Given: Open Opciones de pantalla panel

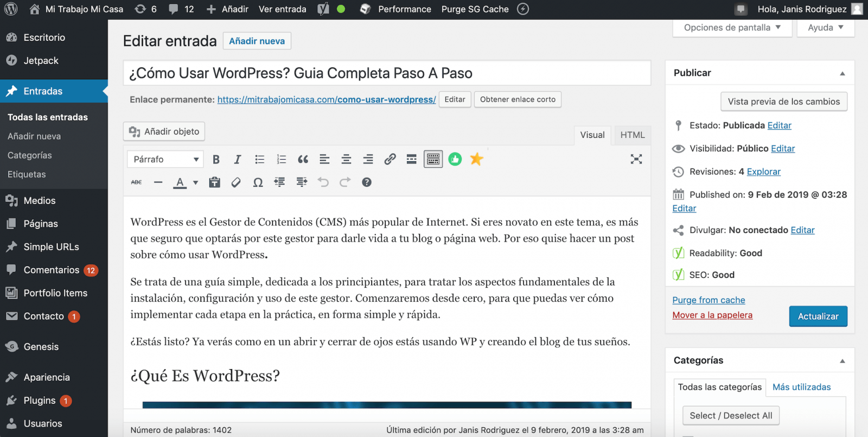Looking at the screenshot, I should pyautogui.click(x=732, y=28).
